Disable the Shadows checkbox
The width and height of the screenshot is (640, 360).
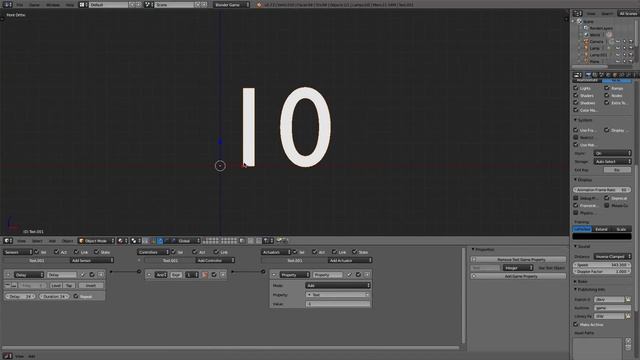tap(576, 102)
